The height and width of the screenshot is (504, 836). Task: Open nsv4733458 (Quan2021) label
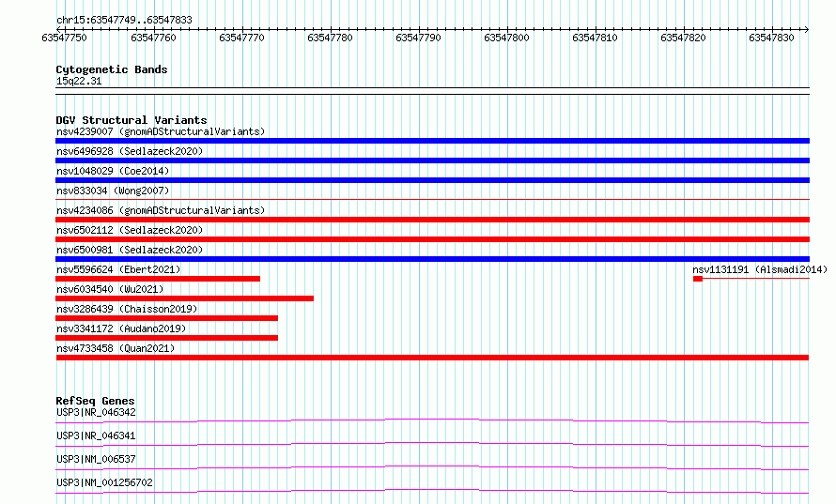116,348
